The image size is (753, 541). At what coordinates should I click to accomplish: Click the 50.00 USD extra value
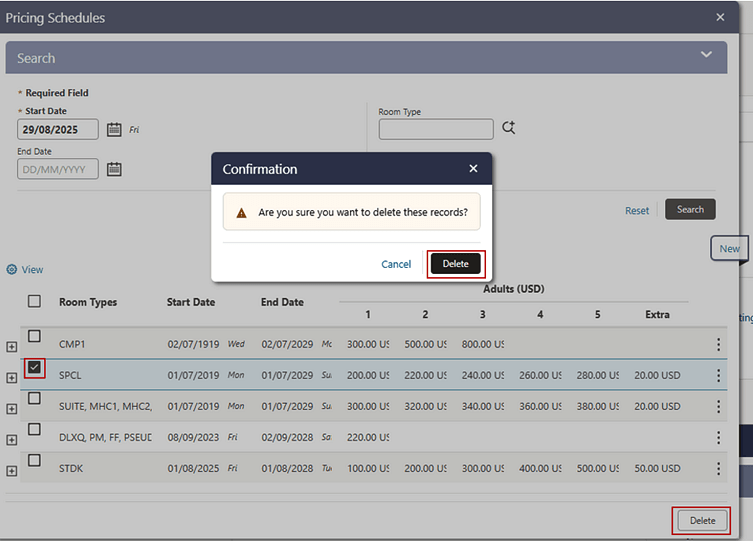tap(657, 469)
